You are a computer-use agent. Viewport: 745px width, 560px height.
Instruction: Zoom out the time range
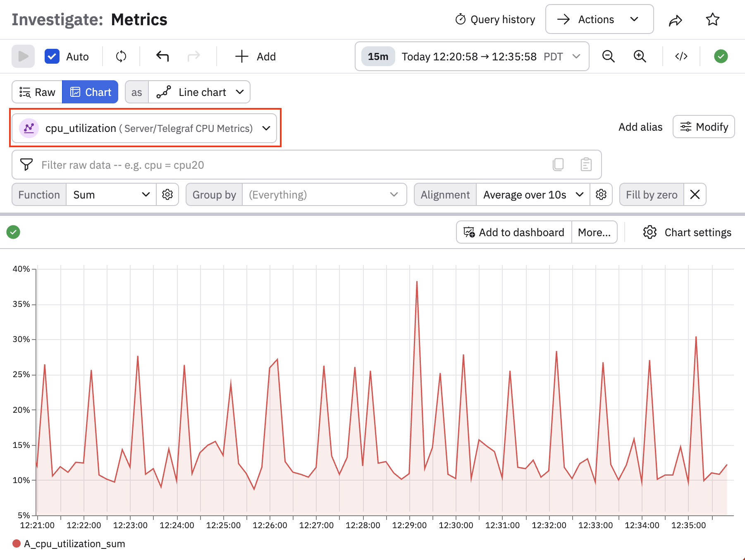pyautogui.click(x=608, y=56)
